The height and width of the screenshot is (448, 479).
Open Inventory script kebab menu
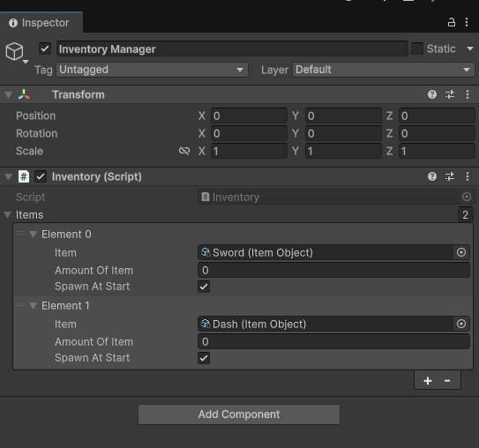[x=468, y=176]
